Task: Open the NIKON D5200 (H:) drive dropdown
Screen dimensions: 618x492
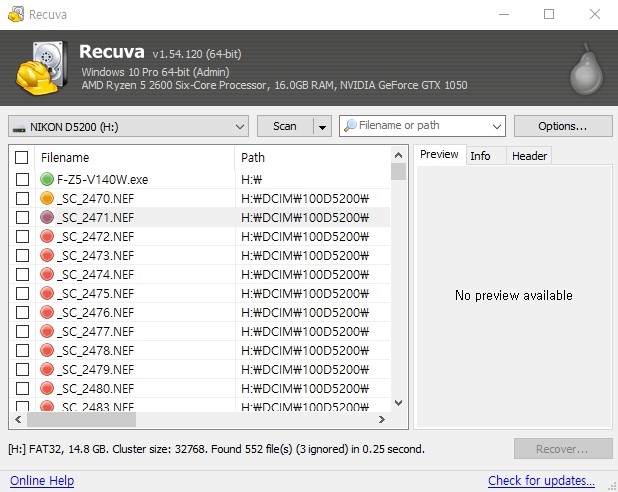Action: point(128,126)
